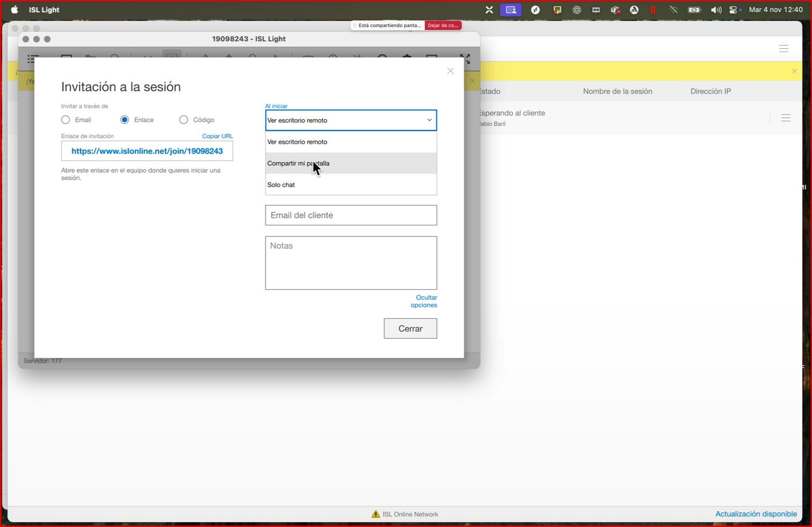Close the invitation dialog with the X
The width and height of the screenshot is (812, 527).
coord(451,71)
